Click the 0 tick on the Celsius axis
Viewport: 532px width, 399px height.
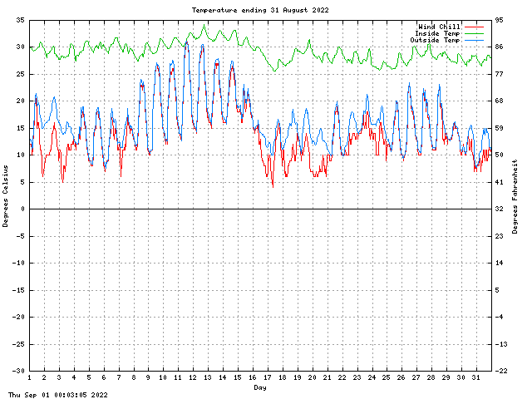pyautogui.click(x=22, y=209)
